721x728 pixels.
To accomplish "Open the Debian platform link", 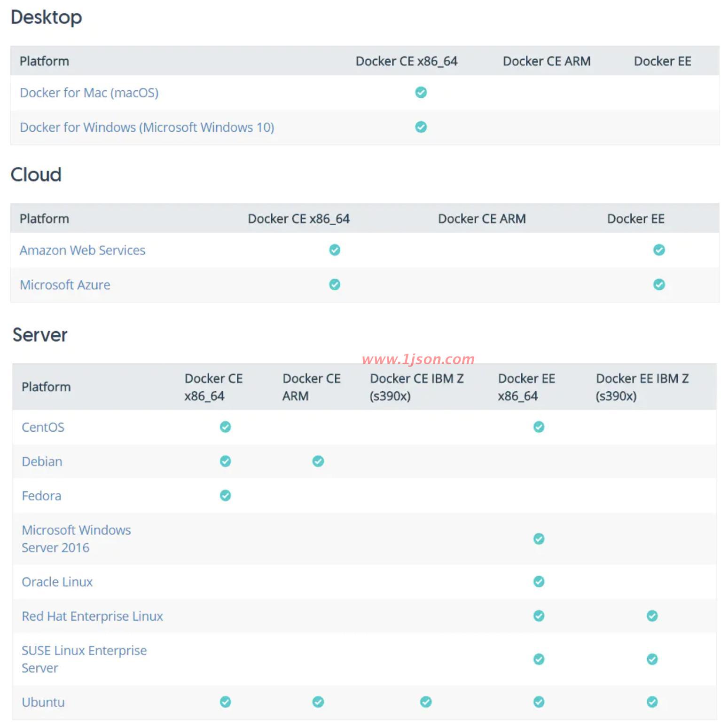I will pyautogui.click(x=42, y=461).
